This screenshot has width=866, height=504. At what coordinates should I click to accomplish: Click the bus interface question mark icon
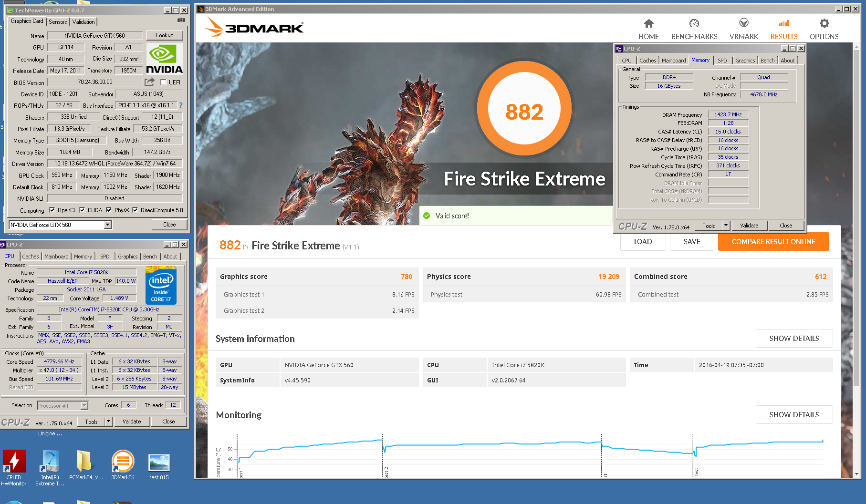pos(181,105)
